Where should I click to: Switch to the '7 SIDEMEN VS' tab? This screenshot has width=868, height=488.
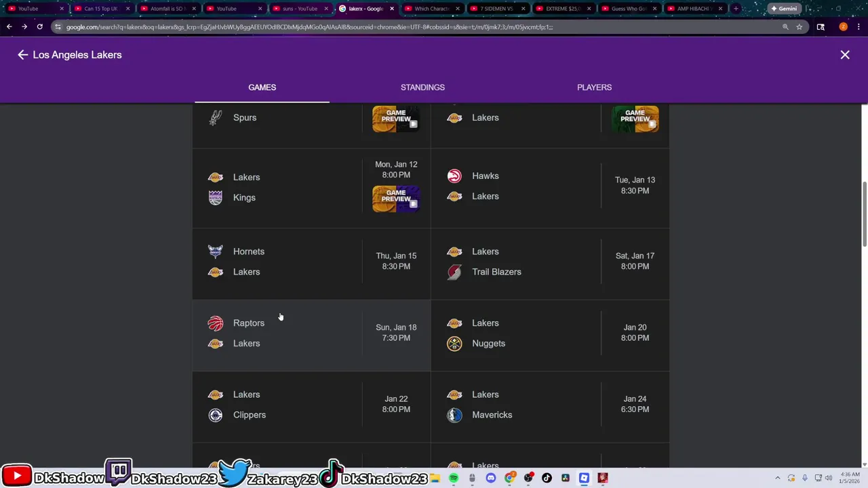pos(497,9)
